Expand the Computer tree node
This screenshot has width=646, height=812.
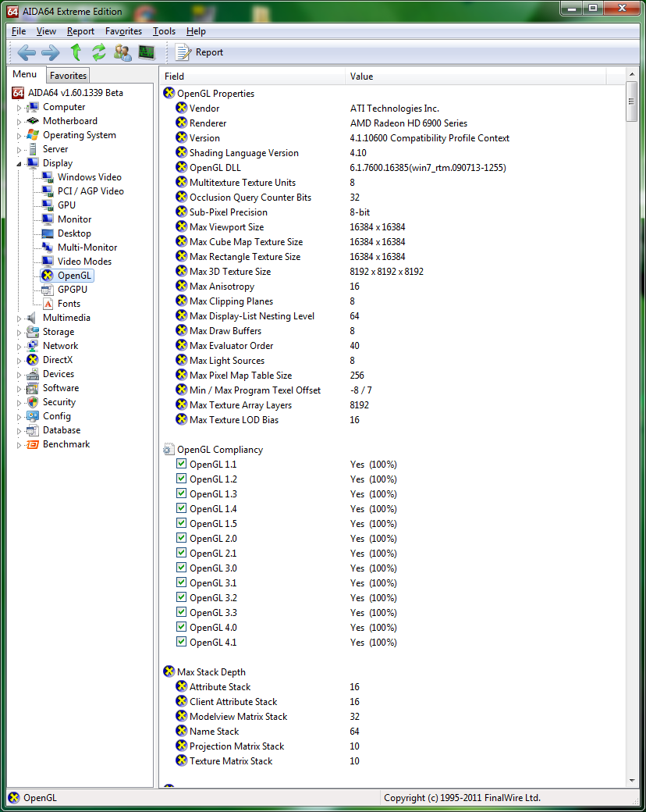tap(20, 108)
